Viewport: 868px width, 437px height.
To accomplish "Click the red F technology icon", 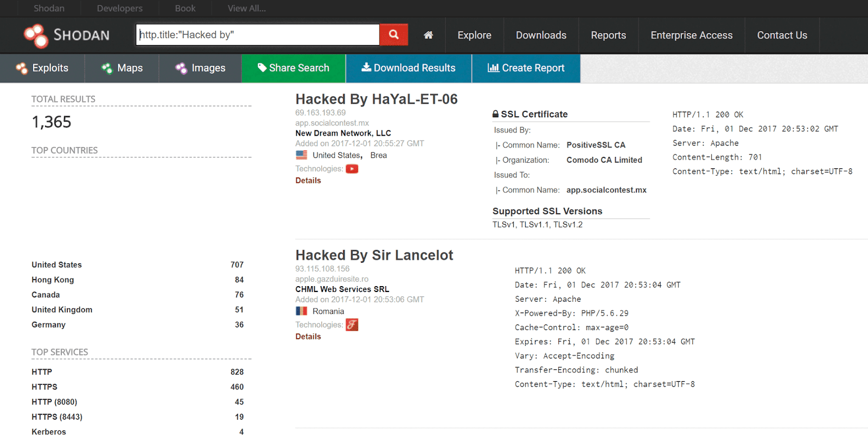I will (x=352, y=325).
